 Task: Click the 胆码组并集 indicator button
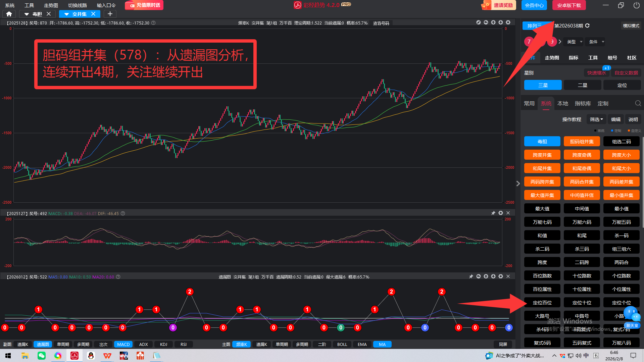[x=582, y=142]
